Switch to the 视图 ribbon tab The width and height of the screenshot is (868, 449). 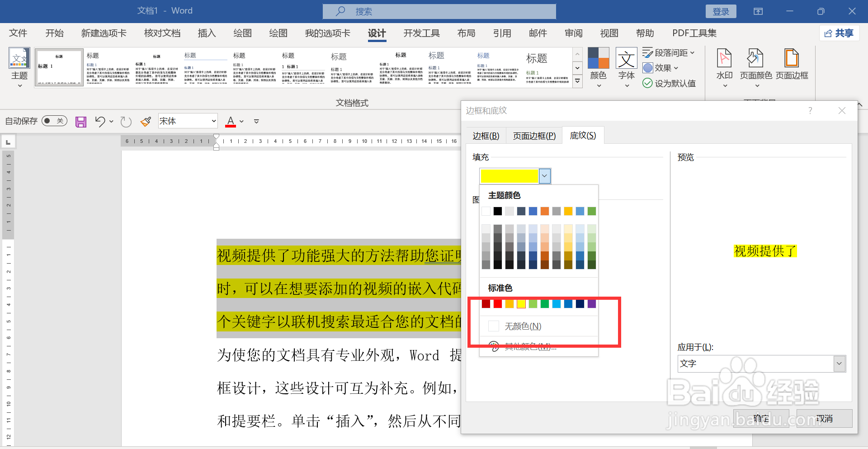pyautogui.click(x=609, y=33)
